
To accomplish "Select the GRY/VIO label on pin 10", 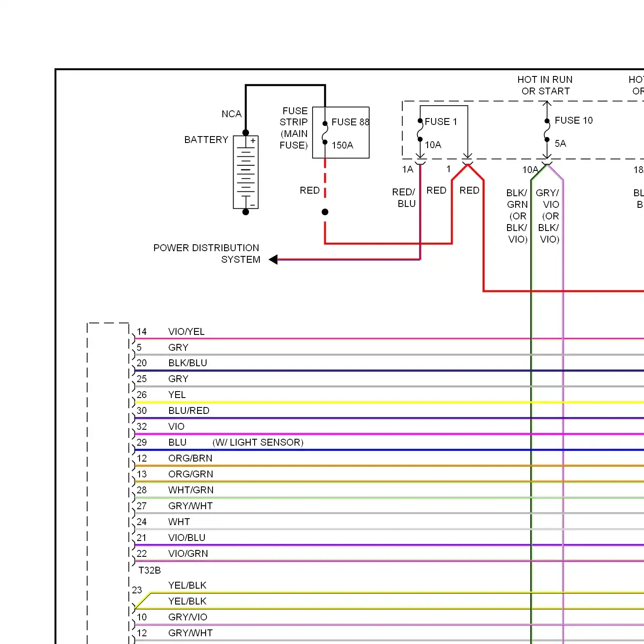I will coord(188,617).
